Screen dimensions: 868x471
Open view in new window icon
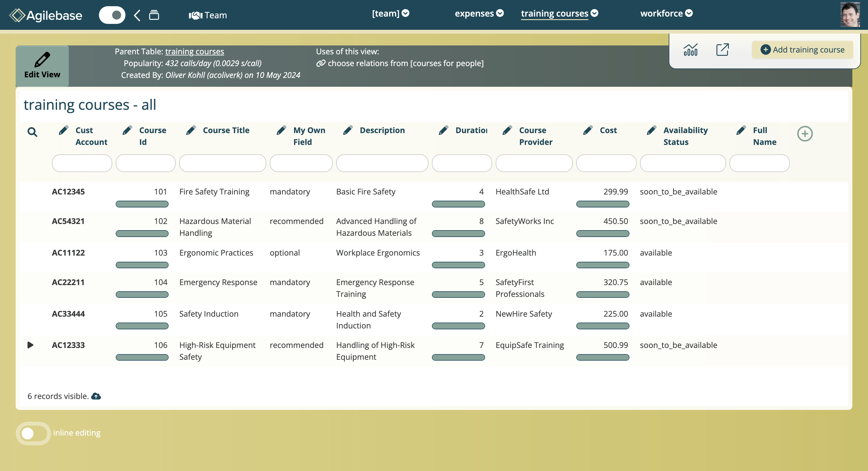(x=722, y=50)
